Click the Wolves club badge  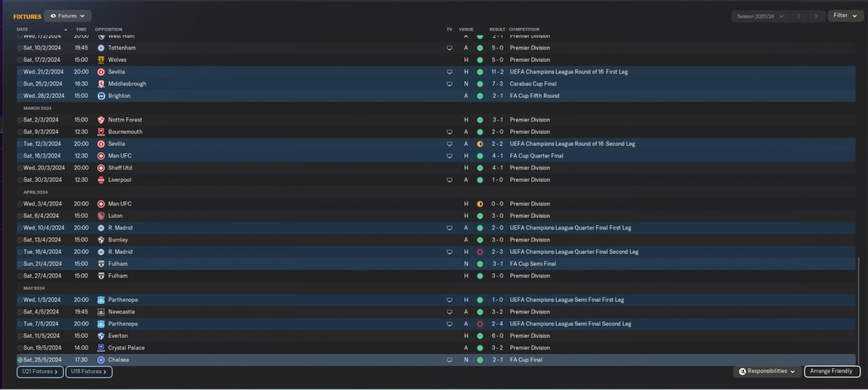point(101,60)
